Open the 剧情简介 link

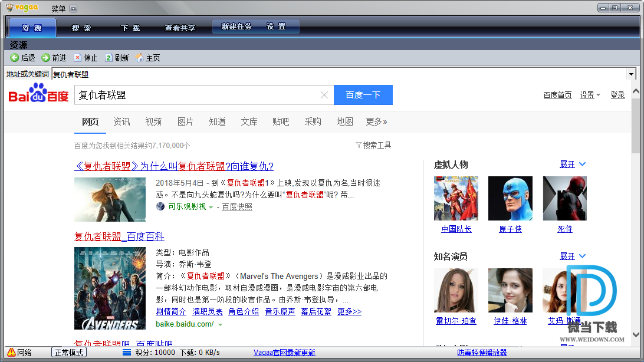point(171,311)
